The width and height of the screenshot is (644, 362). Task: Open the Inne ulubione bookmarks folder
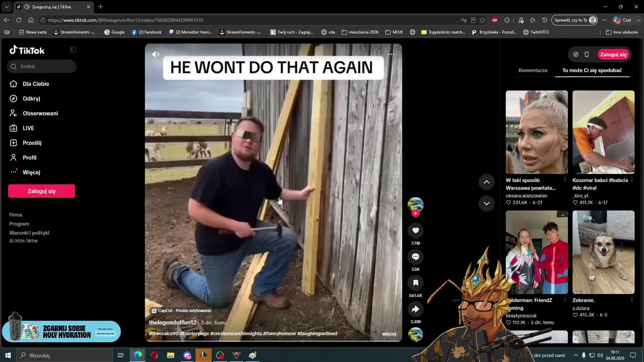pos(622,32)
